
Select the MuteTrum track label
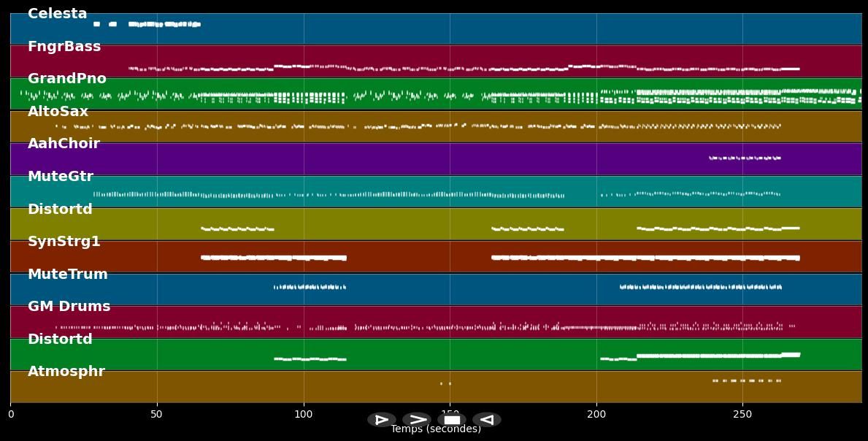coord(68,275)
